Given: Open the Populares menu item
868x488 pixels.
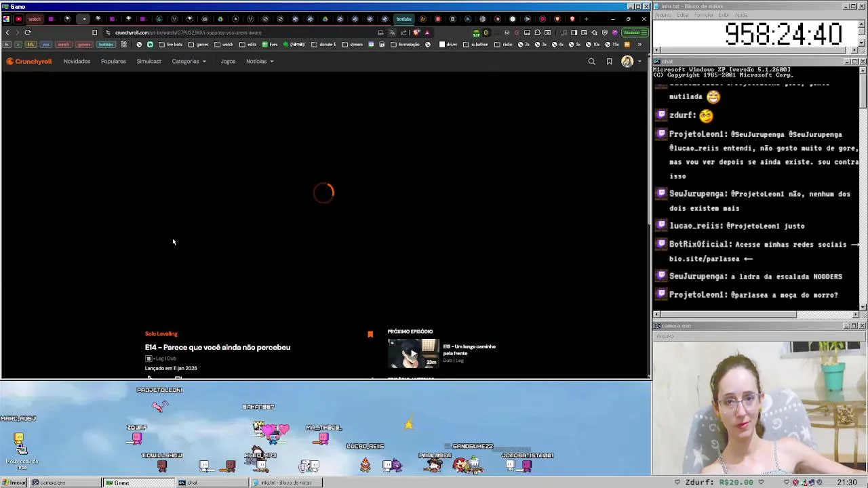Looking at the screenshot, I should coord(113,62).
